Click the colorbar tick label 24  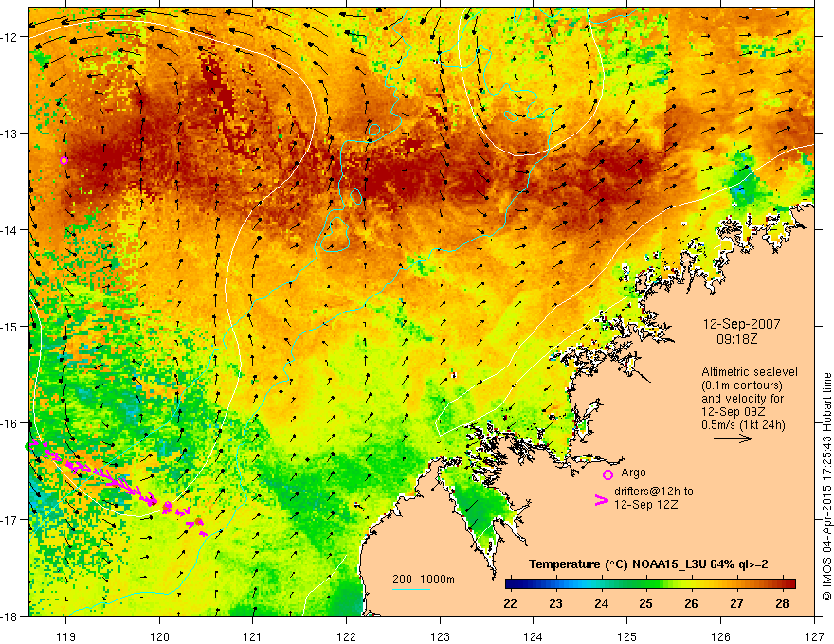click(602, 603)
